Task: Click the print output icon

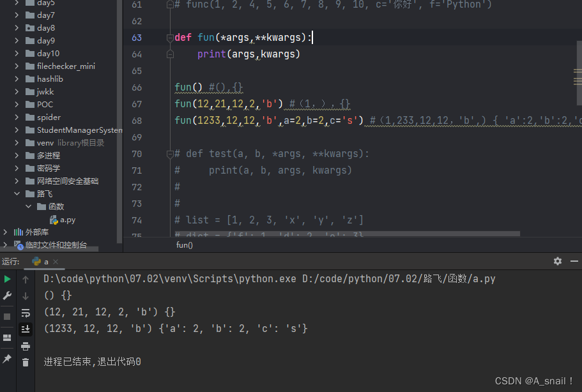Action: (26, 346)
